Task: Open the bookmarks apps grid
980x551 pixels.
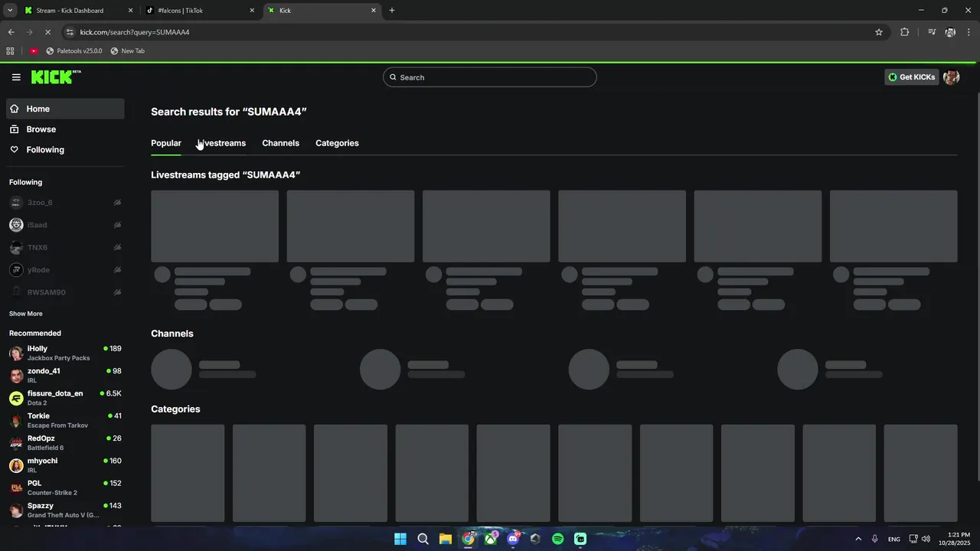Action: coord(10,51)
